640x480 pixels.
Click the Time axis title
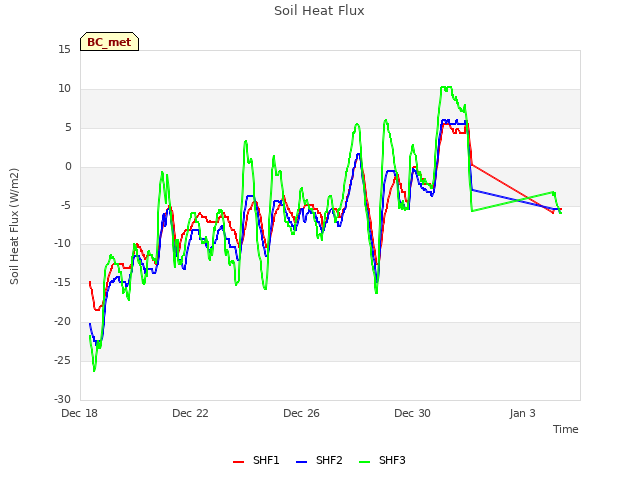[566, 429]
